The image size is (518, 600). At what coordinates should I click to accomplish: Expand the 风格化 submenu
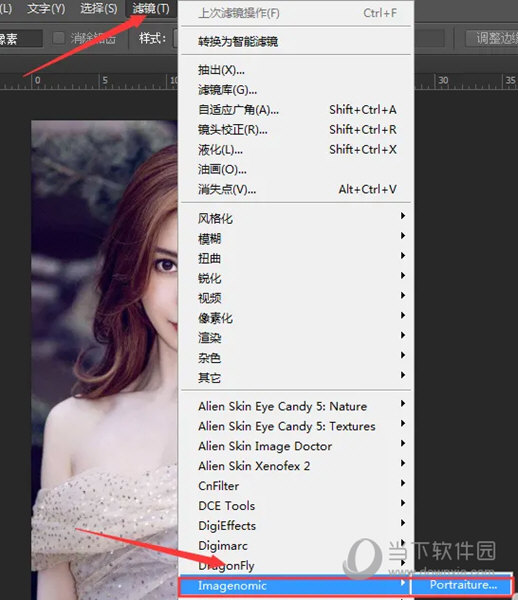(x=295, y=218)
